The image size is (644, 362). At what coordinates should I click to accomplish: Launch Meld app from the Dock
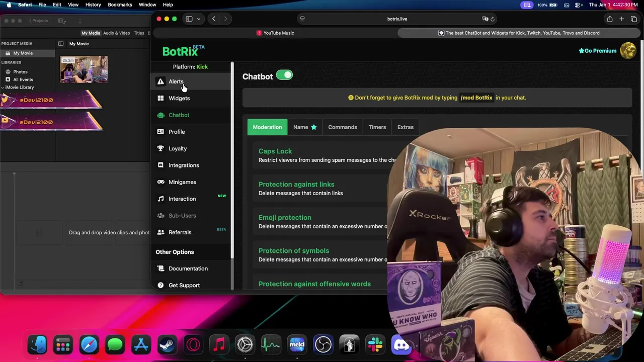tap(297, 345)
